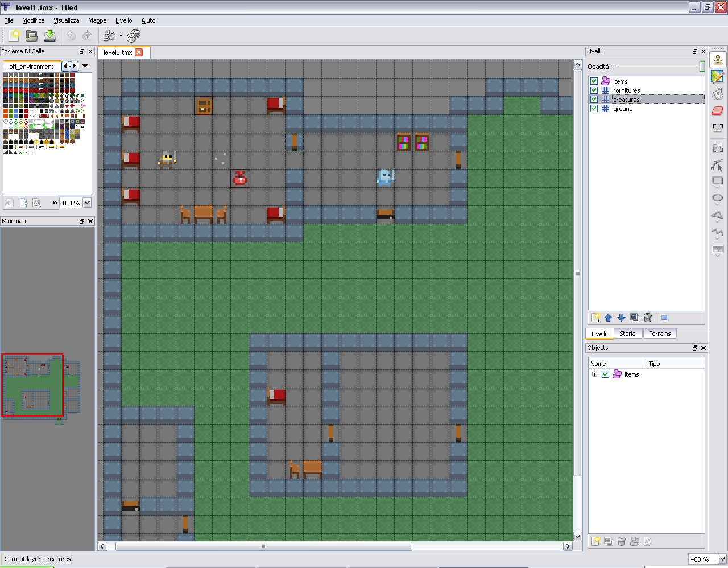Click the Tipo column header
Image resolution: width=728 pixels, height=568 pixels.
[675, 364]
